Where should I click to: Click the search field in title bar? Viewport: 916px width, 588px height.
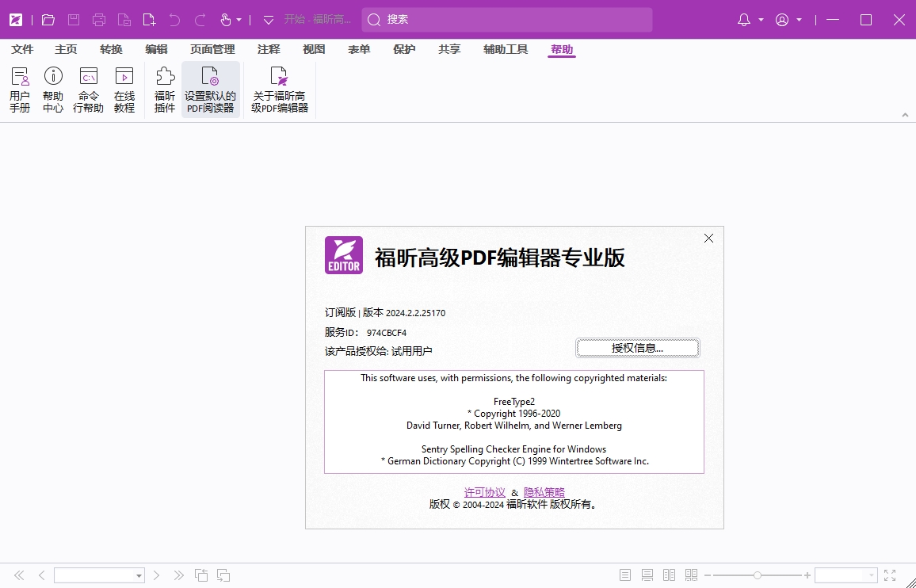point(507,20)
